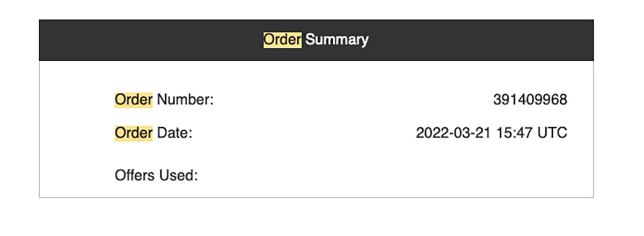Image resolution: width=644 pixels, height=236 pixels.
Task: Click the empty value area beside Offers Used
Action: click(x=429, y=175)
